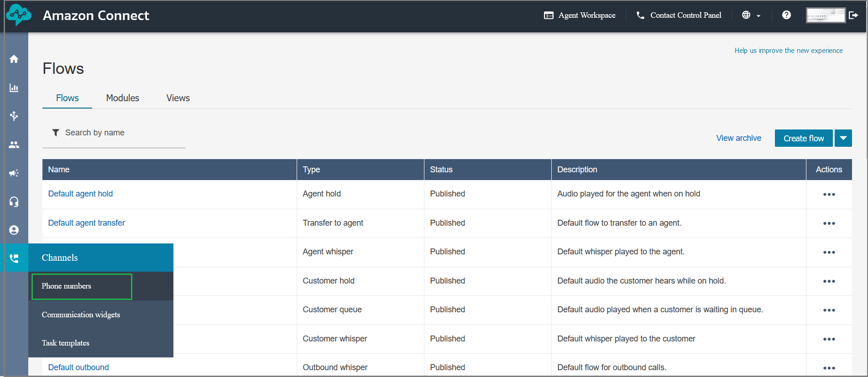Click the Channels menu header
868x377 pixels.
point(101,258)
